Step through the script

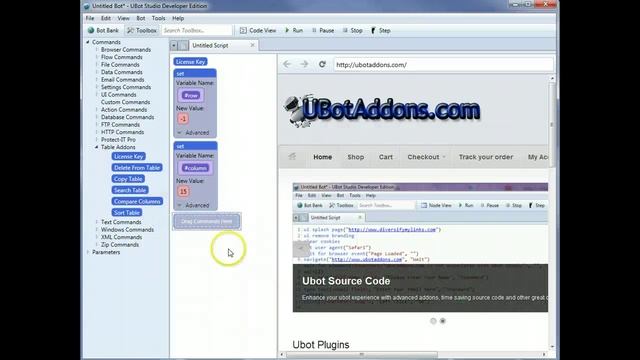[381, 31]
